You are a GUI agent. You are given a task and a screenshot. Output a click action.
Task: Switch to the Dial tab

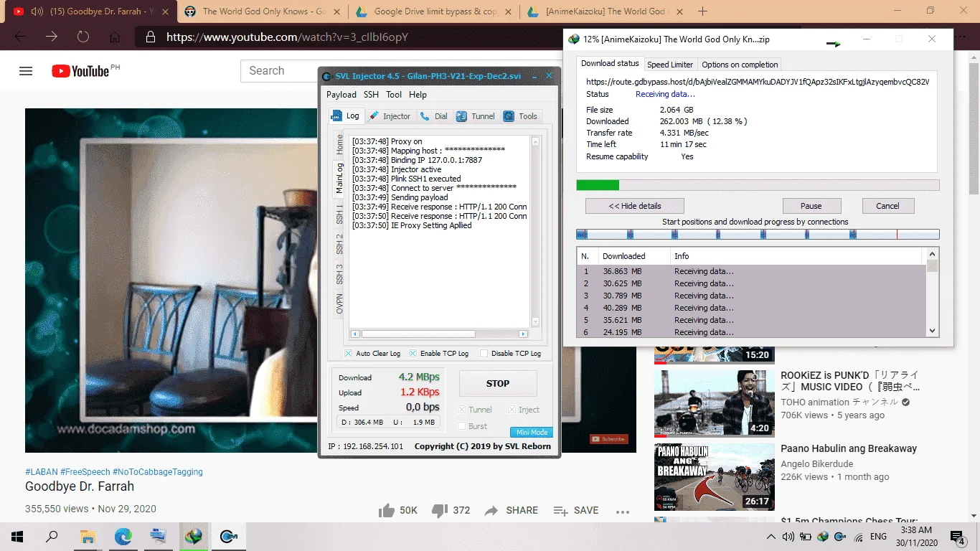pos(434,116)
